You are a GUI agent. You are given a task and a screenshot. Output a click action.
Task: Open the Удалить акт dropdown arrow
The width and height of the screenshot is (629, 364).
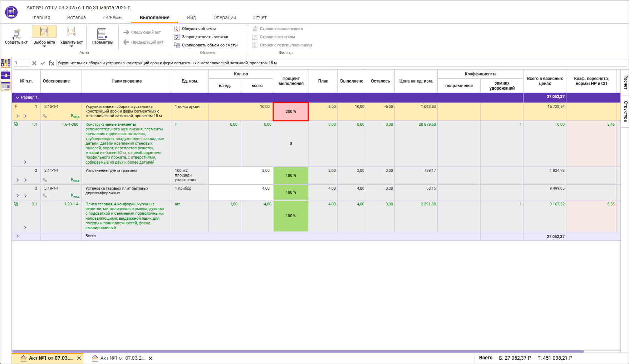(72, 46)
